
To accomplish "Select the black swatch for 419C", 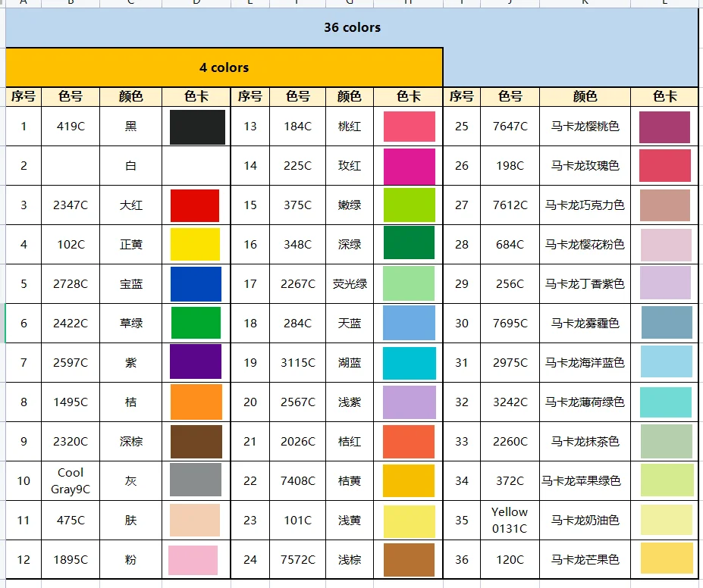I will pyautogui.click(x=197, y=127).
